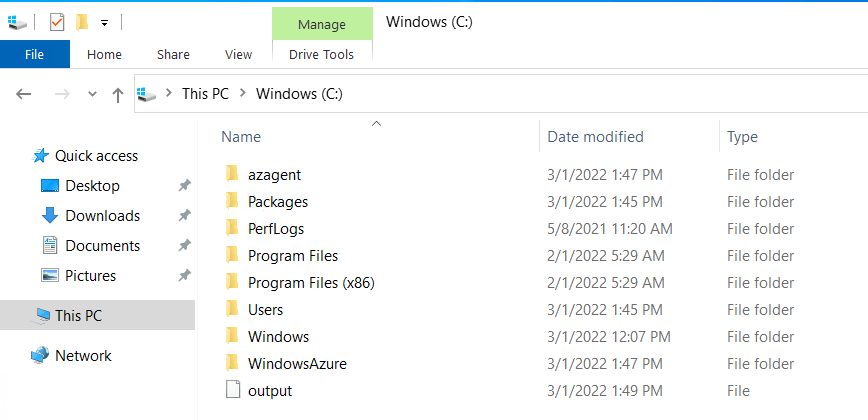The image size is (868, 420).
Task: Open the File menu tab
Action: point(35,54)
